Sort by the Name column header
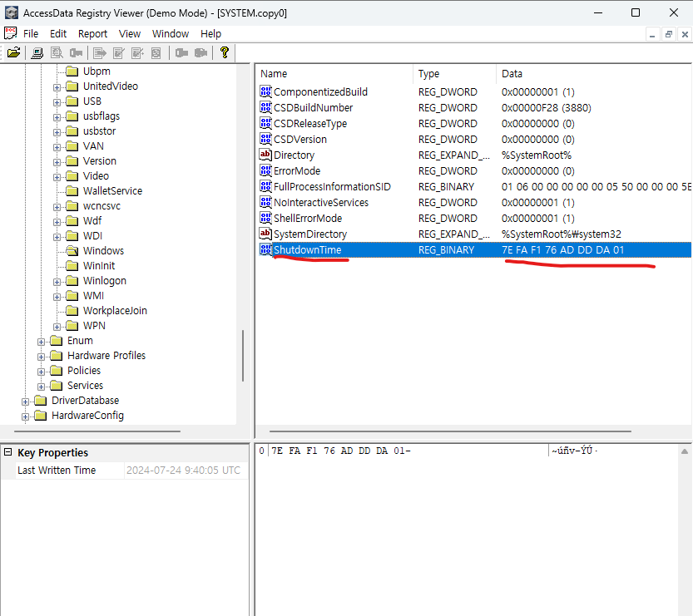Image resolution: width=693 pixels, height=616 pixels. 334,74
